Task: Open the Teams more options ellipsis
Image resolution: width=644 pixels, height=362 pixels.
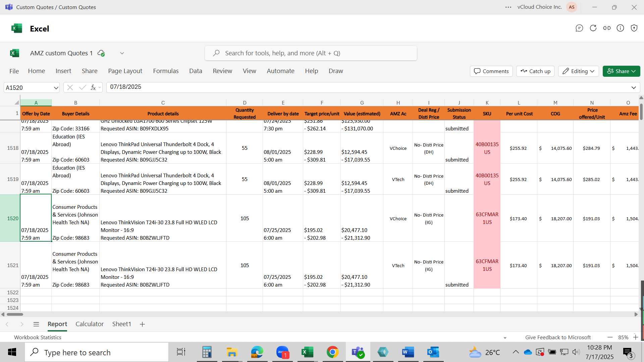Action: click(508, 7)
